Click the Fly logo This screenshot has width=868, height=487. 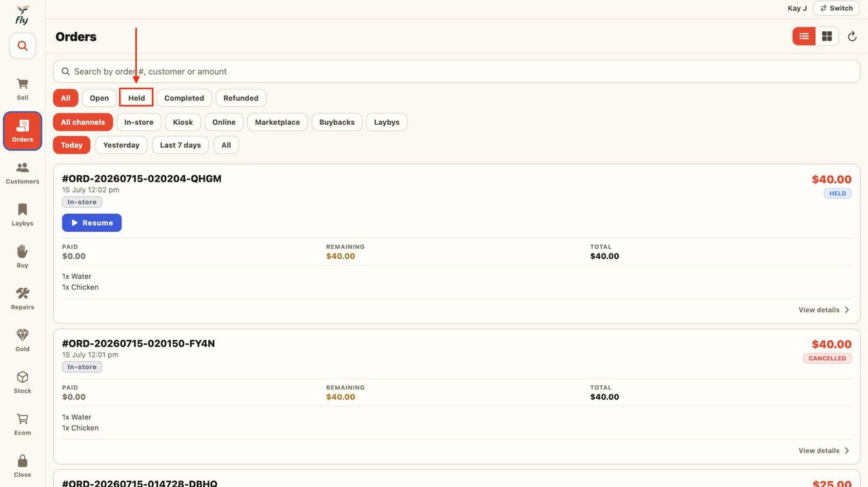(x=22, y=15)
